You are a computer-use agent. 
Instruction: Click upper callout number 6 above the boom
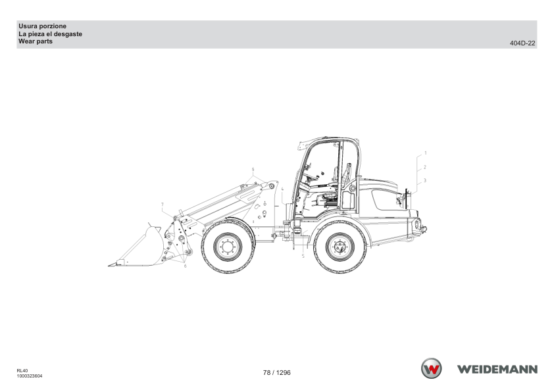pos(253,170)
